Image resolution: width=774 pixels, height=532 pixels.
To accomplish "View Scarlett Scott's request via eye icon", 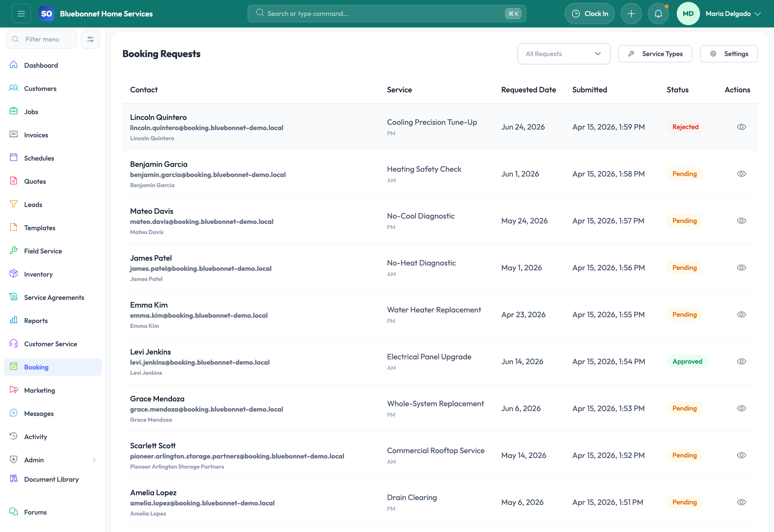I will click(x=741, y=455).
